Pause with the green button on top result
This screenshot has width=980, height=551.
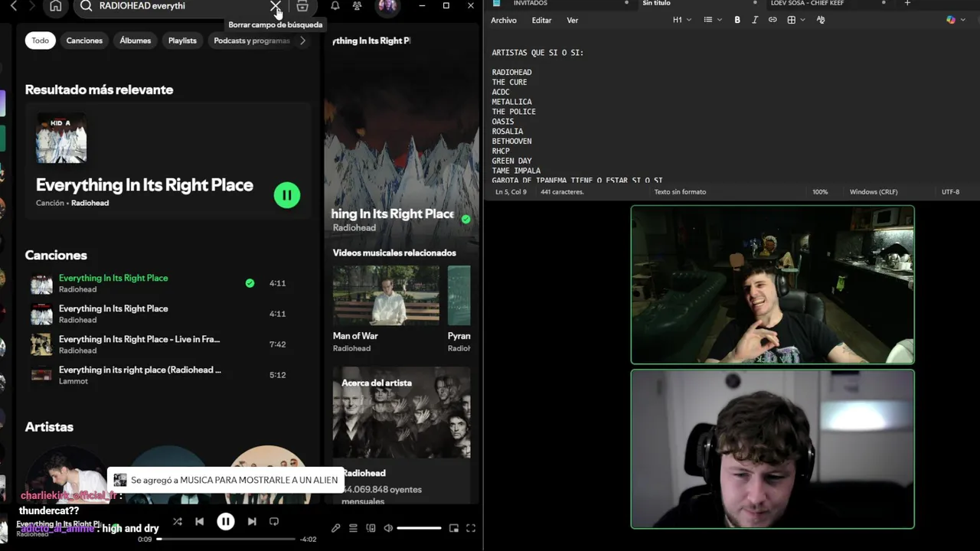pyautogui.click(x=287, y=195)
